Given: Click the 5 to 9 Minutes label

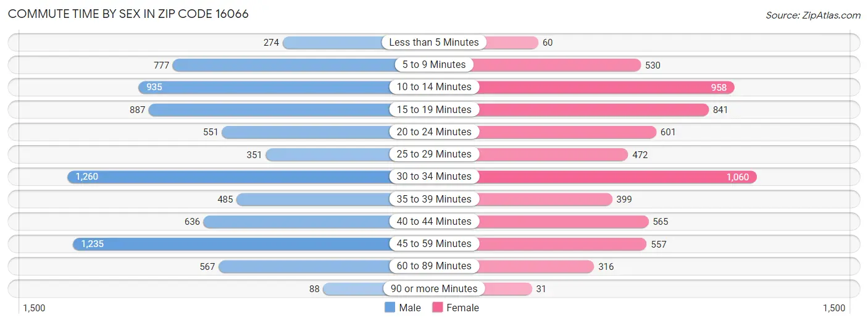Looking at the screenshot, I should click(434, 65).
